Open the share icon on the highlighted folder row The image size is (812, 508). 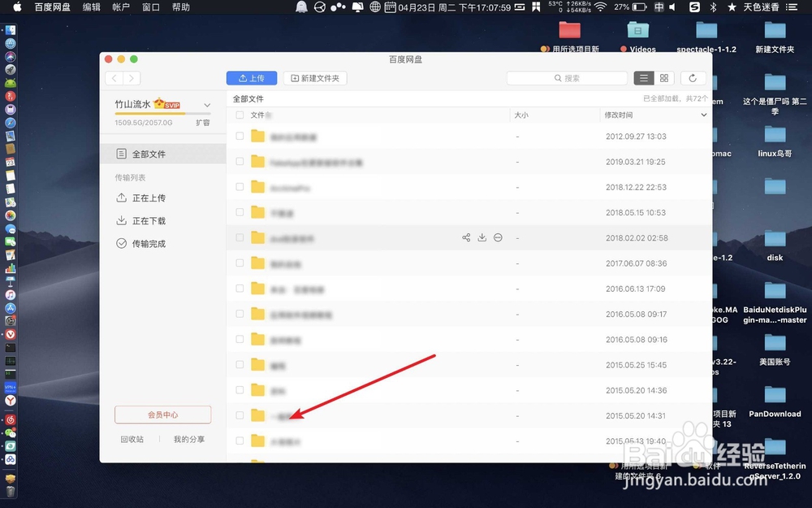click(466, 237)
